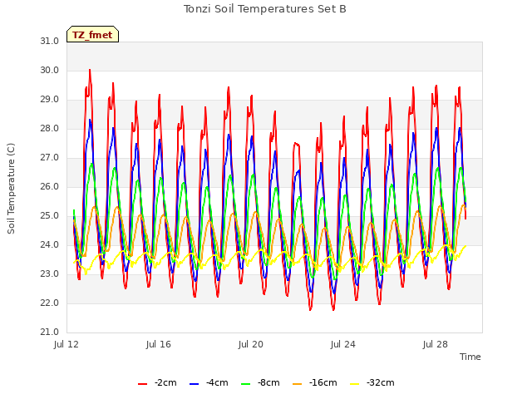Click the 23.0 y-axis tick label
This screenshot has height=399, width=532.
click(50, 273)
